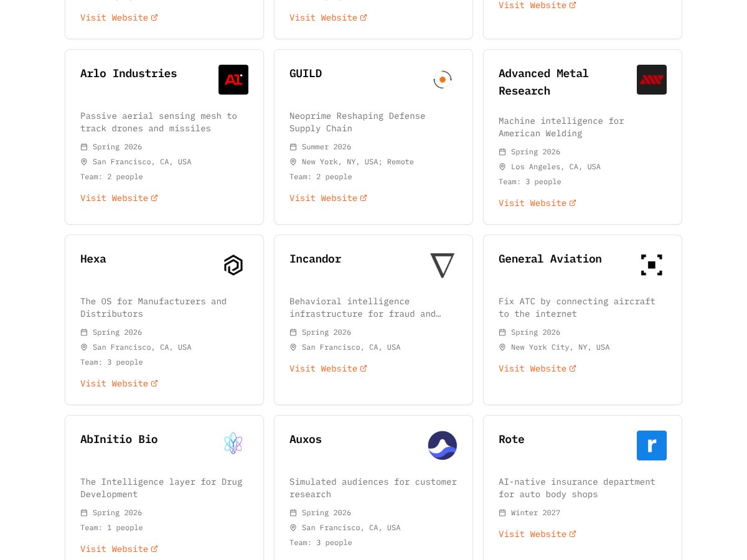
Task: Select the Rote card title
Action: point(512,439)
